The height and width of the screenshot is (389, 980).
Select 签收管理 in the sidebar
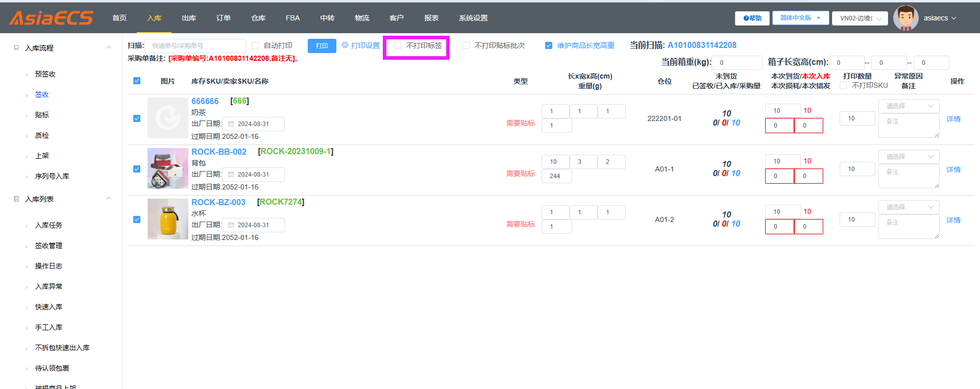[x=48, y=246]
